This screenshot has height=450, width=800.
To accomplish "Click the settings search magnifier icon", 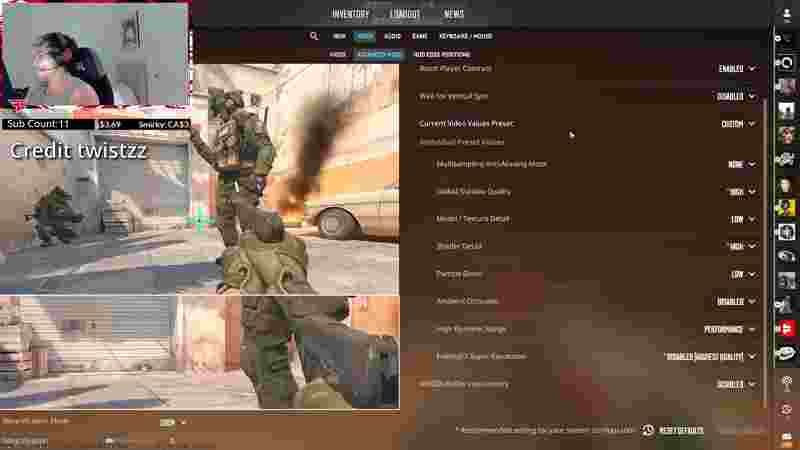I will point(314,36).
